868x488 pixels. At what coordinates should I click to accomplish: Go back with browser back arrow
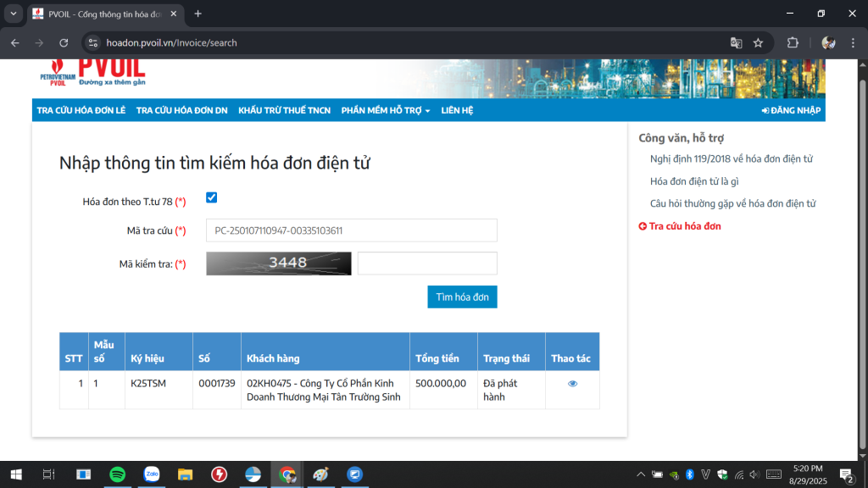[15, 42]
